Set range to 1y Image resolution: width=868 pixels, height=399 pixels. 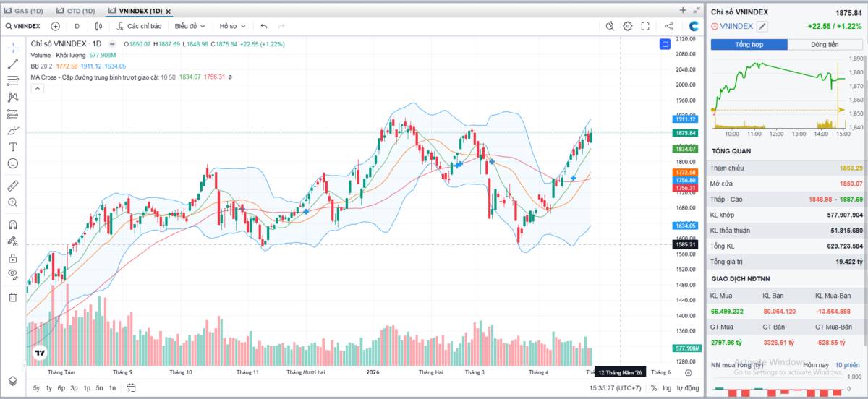[x=48, y=388]
